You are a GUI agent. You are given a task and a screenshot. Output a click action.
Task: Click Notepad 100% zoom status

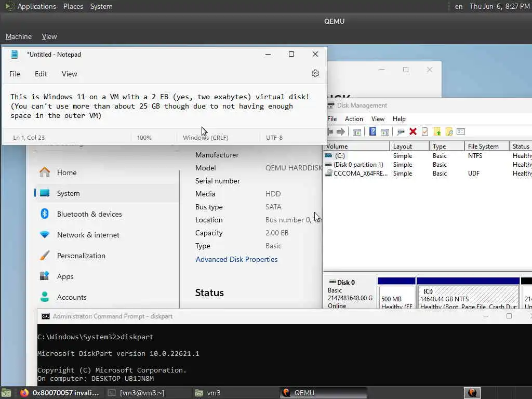[x=144, y=137]
